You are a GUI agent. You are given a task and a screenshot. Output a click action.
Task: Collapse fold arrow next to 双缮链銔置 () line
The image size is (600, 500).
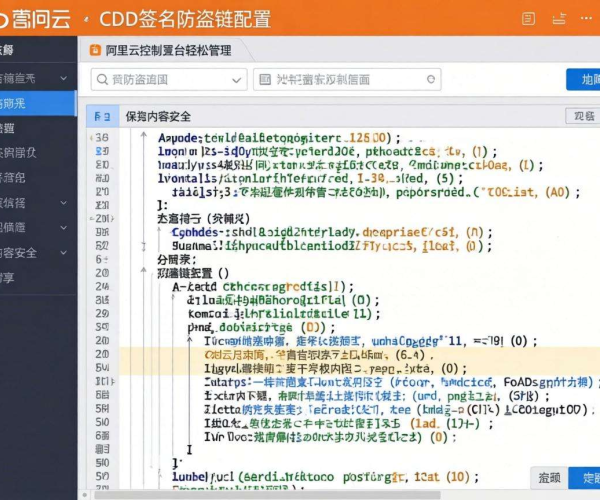coord(143,271)
